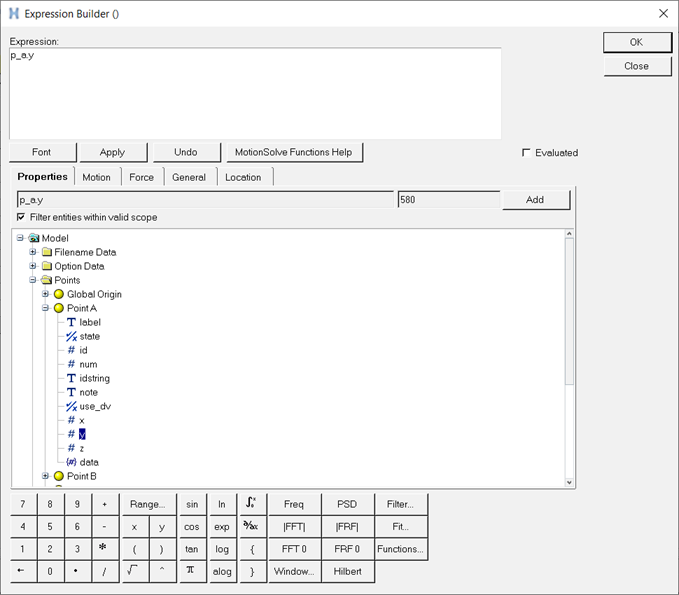The width and height of the screenshot is (679, 595).
Task: Switch to the Motion tab
Action: 97,177
